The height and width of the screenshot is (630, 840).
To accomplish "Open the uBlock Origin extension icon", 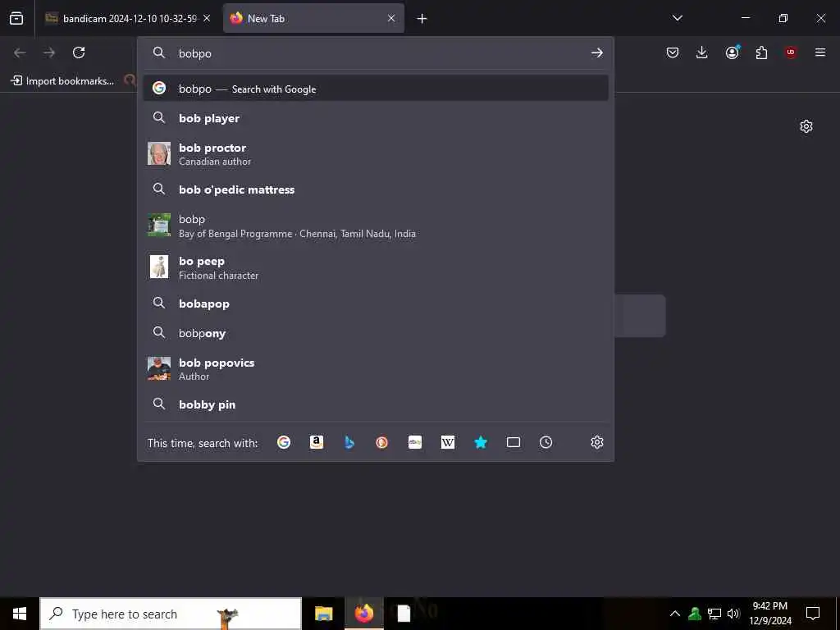I will pos(791,52).
